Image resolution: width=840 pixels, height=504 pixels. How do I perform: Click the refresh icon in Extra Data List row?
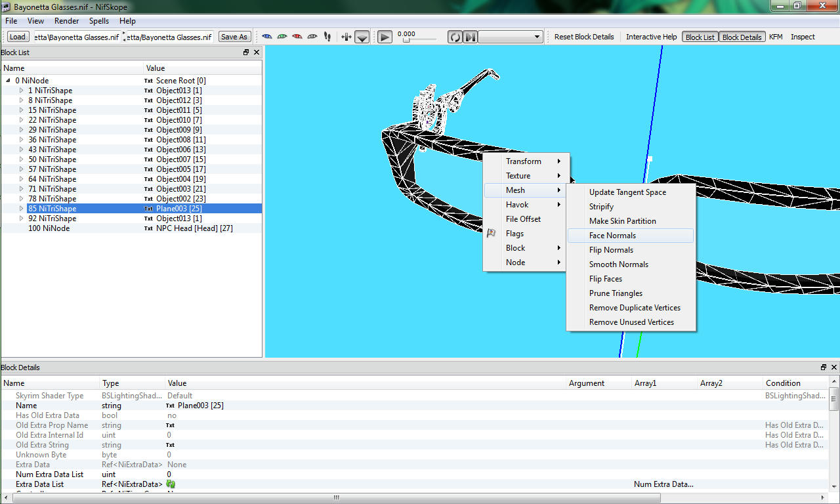[x=171, y=484]
